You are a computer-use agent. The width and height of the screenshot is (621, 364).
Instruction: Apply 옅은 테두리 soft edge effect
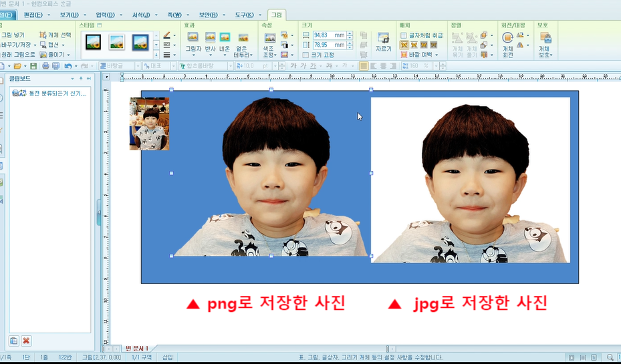click(243, 45)
